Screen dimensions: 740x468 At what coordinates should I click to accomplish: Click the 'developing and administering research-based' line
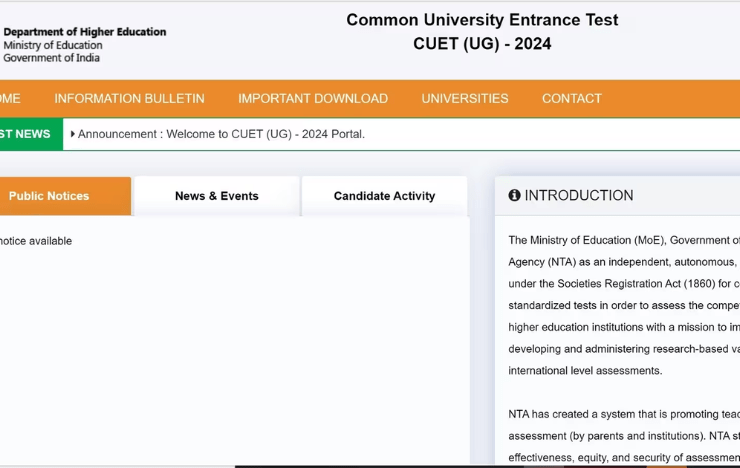(x=624, y=349)
